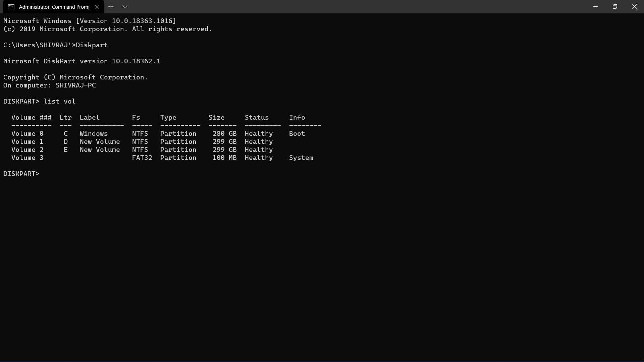The width and height of the screenshot is (644, 362).
Task: Click the 'Volume ###' column header
Action: pyautogui.click(x=31, y=117)
